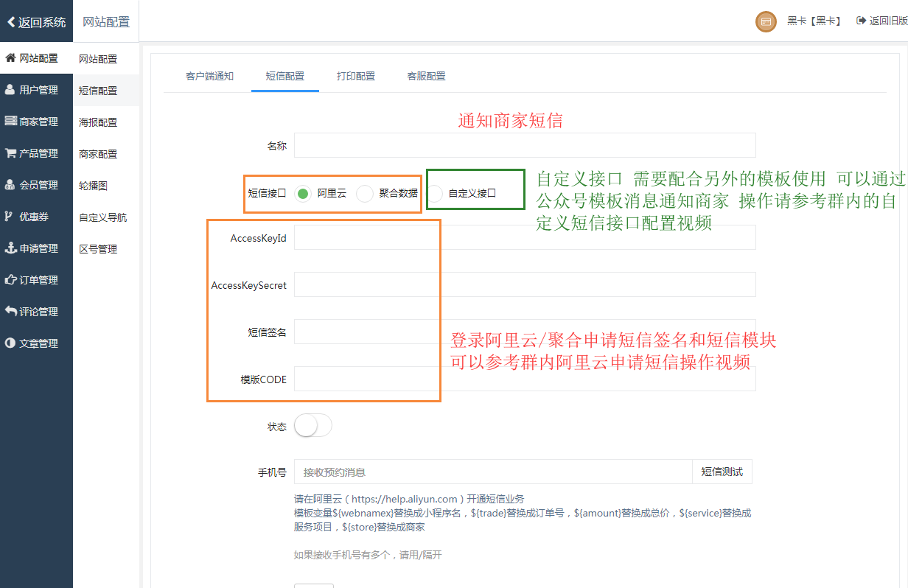Select the 阿里云 radio button
Viewport: 908px width, 588px height.
(x=302, y=194)
